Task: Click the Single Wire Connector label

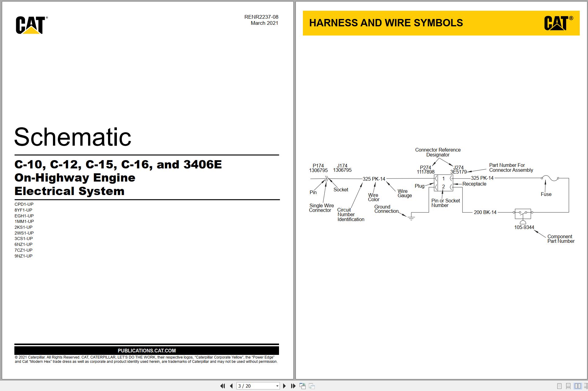Action: (x=321, y=208)
